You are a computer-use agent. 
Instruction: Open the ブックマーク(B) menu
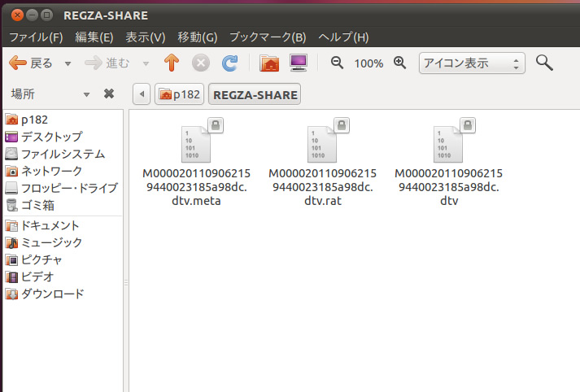(x=268, y=37)
